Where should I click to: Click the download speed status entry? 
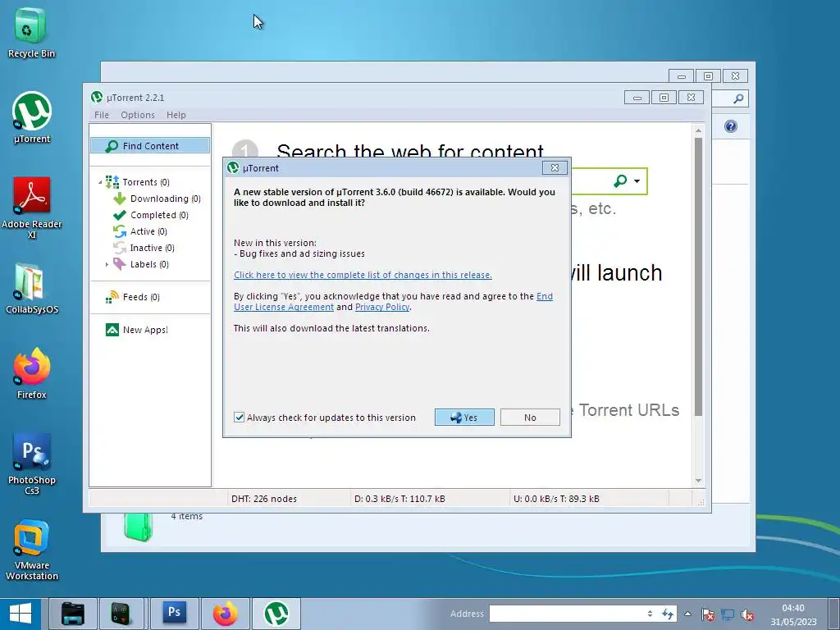[x=399, y=499]
